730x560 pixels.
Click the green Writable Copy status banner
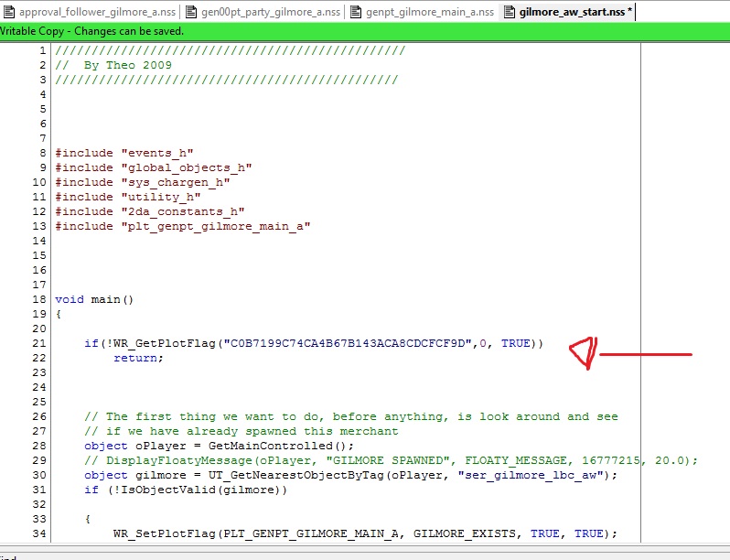tap(365, 31)
